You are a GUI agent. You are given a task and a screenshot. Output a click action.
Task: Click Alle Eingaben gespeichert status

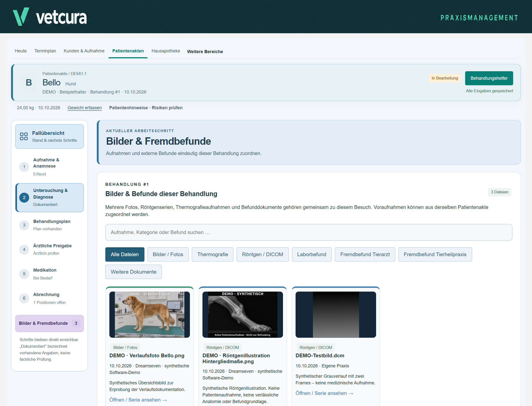[489, 91]
